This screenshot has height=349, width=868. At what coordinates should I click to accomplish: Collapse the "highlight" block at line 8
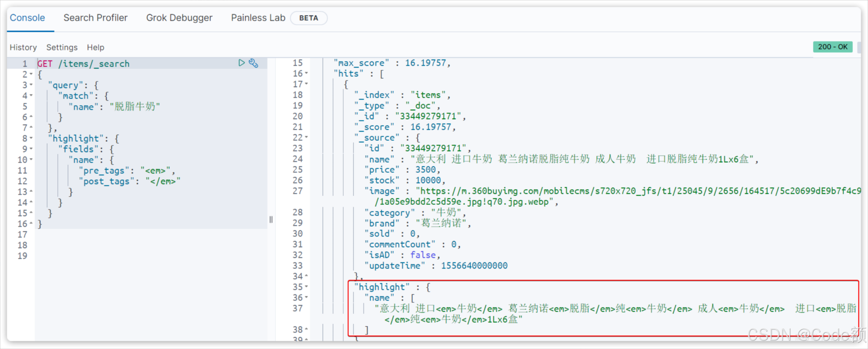coord(31,138)
